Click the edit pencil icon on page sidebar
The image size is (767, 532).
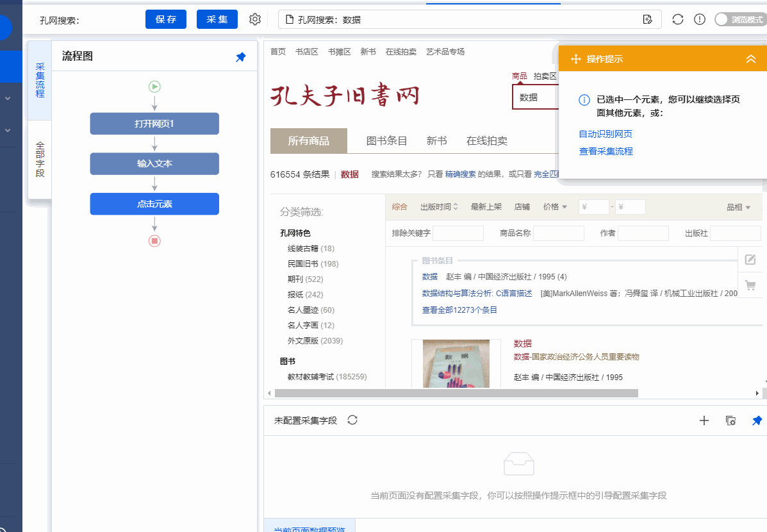tap(750, 260)
